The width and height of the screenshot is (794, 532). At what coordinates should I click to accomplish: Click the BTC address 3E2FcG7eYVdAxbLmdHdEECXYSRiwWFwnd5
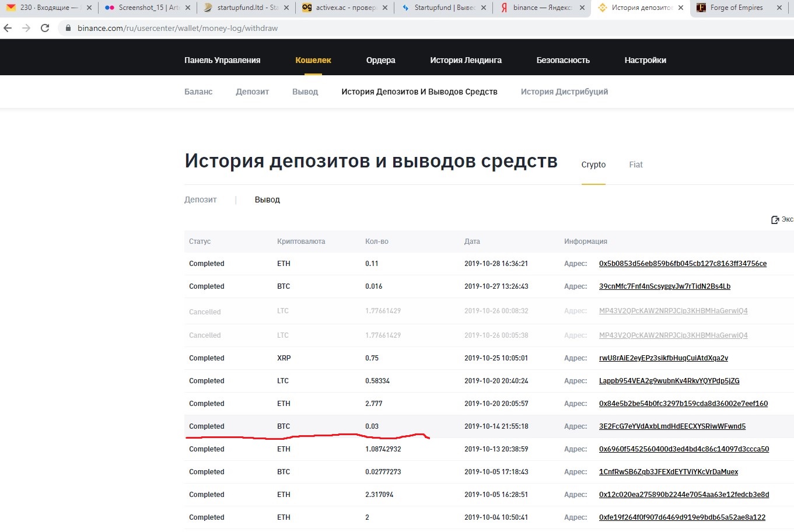(x=672, y=426)
